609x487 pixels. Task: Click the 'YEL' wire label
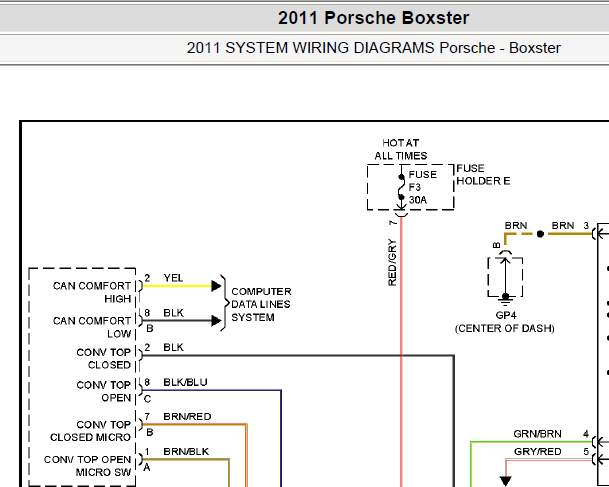173,278
